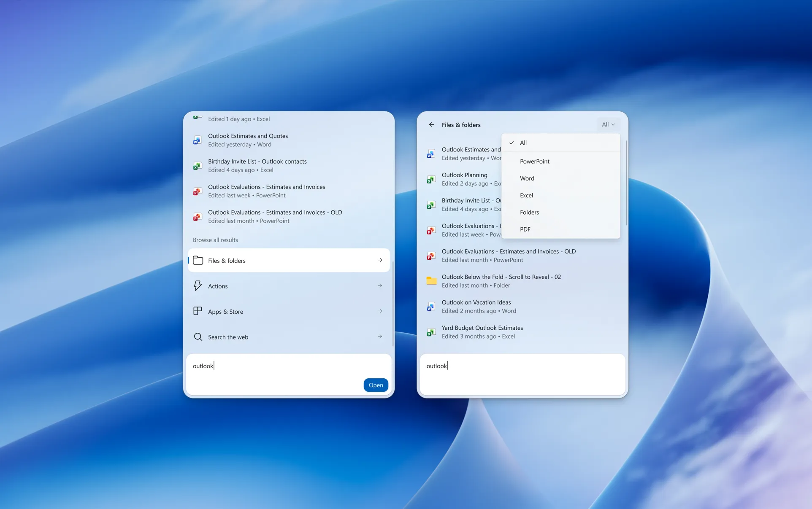The width and height of the screenshot is (812, 509).
Task: Click the lightning bolt Actions icon
Action: pos(198,285)
